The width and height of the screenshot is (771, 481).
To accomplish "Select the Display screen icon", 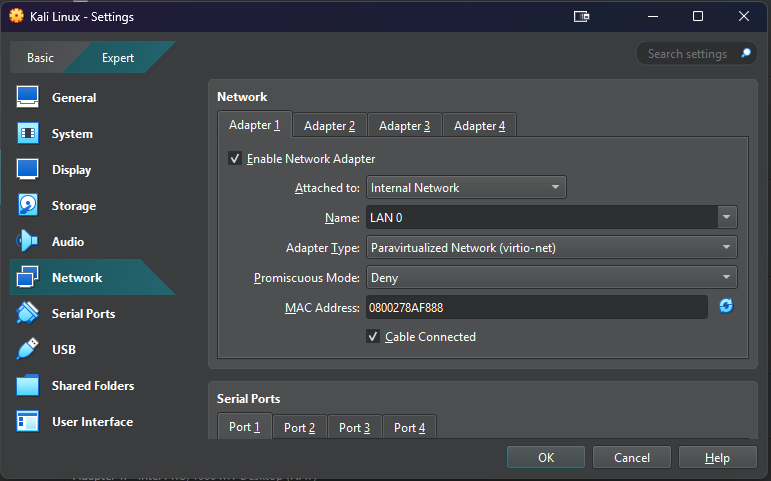I will tap(28, 169).
